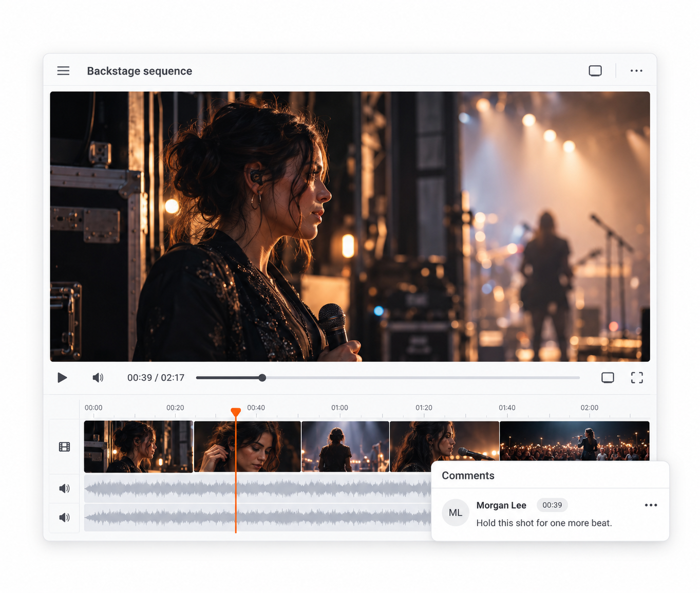This screenshot has width=700, height=593.
Task: Play the video
Action: click(x=62, y=378)
